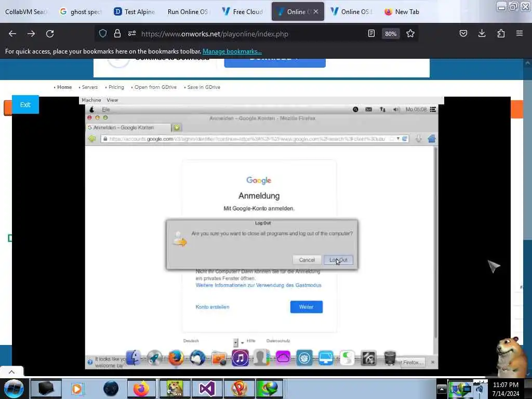532x399 pixels.
Task: Click the volume speaker icon in VM bar
Action: (396, 109)
